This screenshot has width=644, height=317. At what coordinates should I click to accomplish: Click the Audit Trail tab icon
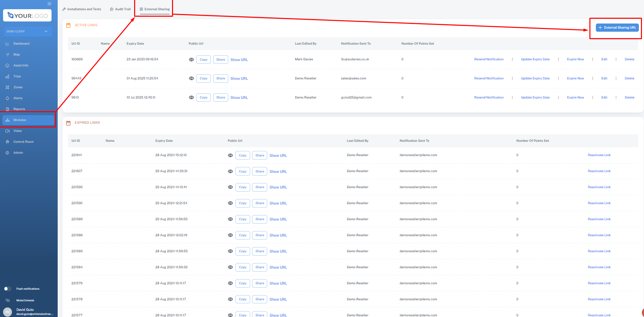click(112, 9)
